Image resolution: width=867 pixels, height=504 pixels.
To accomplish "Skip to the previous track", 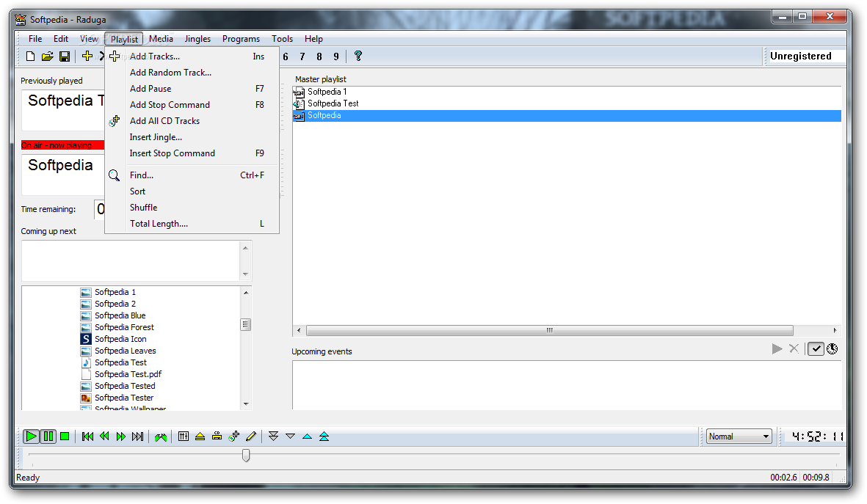I will (x=87, y=437).
